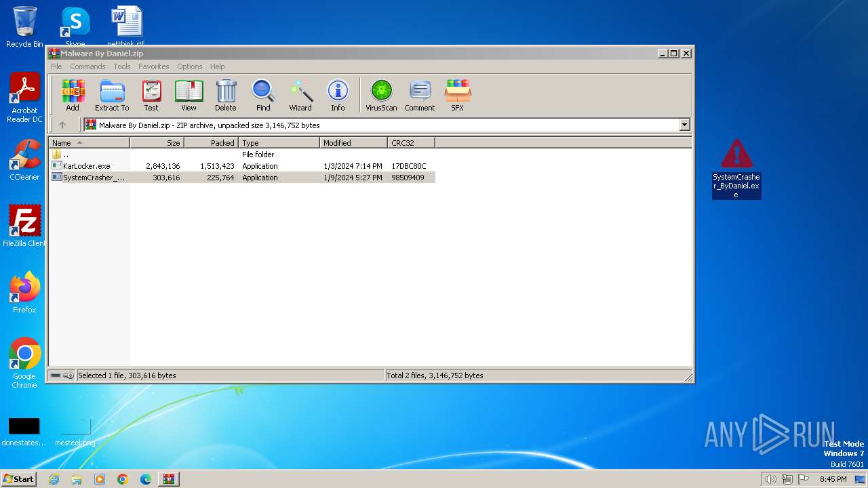Screen dimensions: 868x488
Task: Select the Skype desktop shortcut
Action: tap(75, 26)
